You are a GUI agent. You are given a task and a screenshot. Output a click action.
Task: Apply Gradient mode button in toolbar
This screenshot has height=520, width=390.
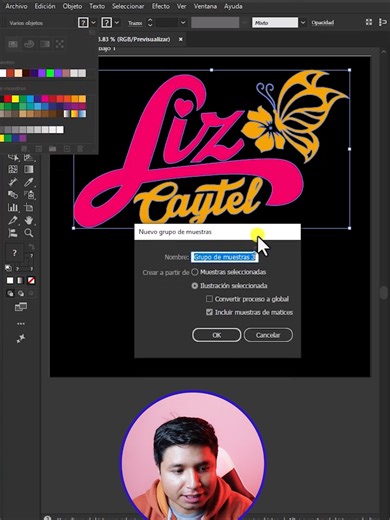21,281
